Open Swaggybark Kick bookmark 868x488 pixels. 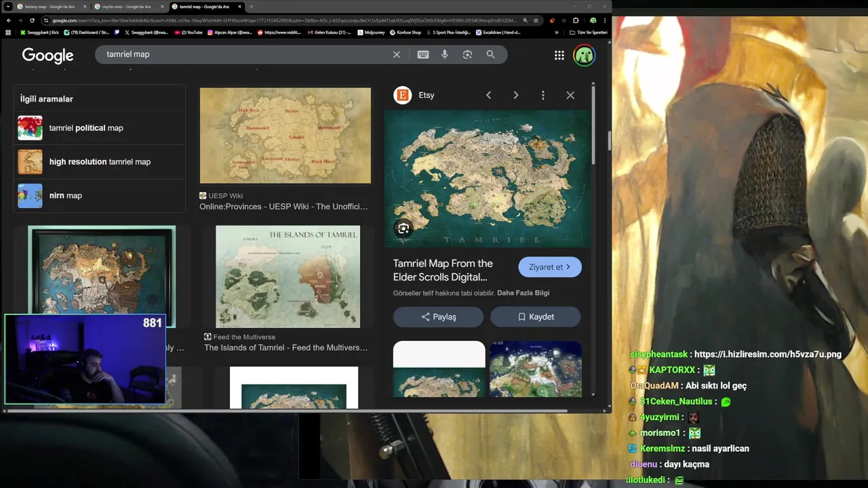point(40,33)
